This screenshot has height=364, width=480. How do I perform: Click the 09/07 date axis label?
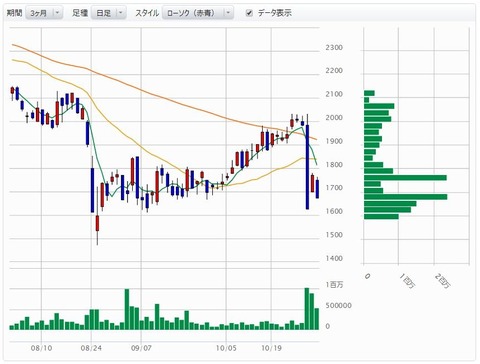coord(141,348)
